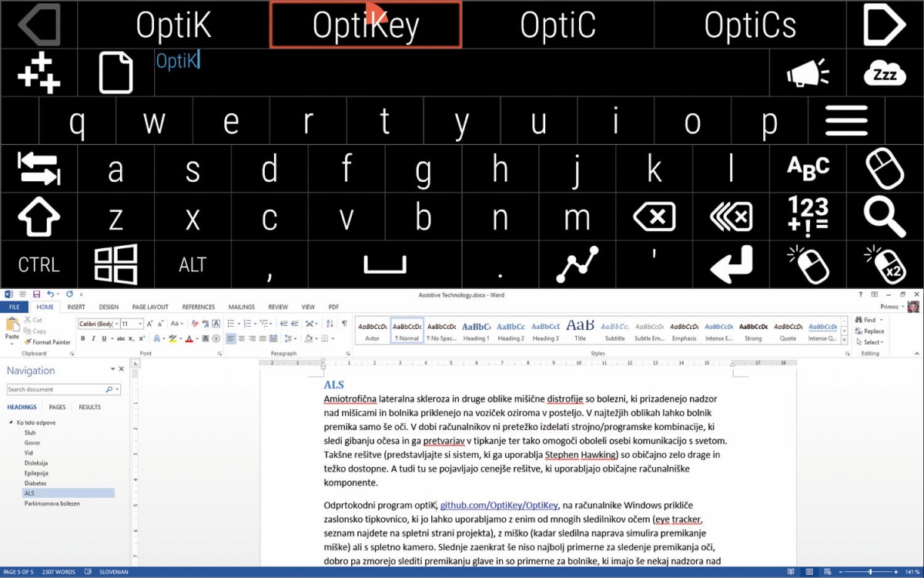Tap the OptiKey add-to-dictionary plus signs key

tap(38, 74)
